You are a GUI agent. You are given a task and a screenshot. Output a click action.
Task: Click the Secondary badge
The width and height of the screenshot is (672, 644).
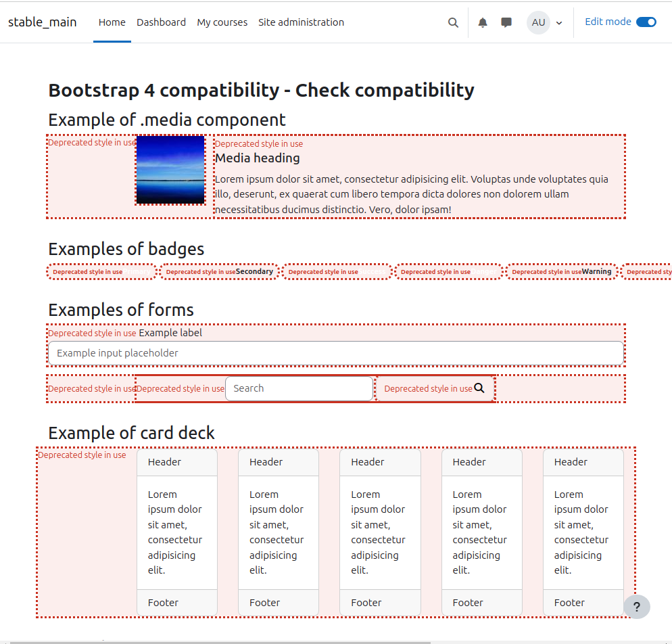tap(220, 272)
